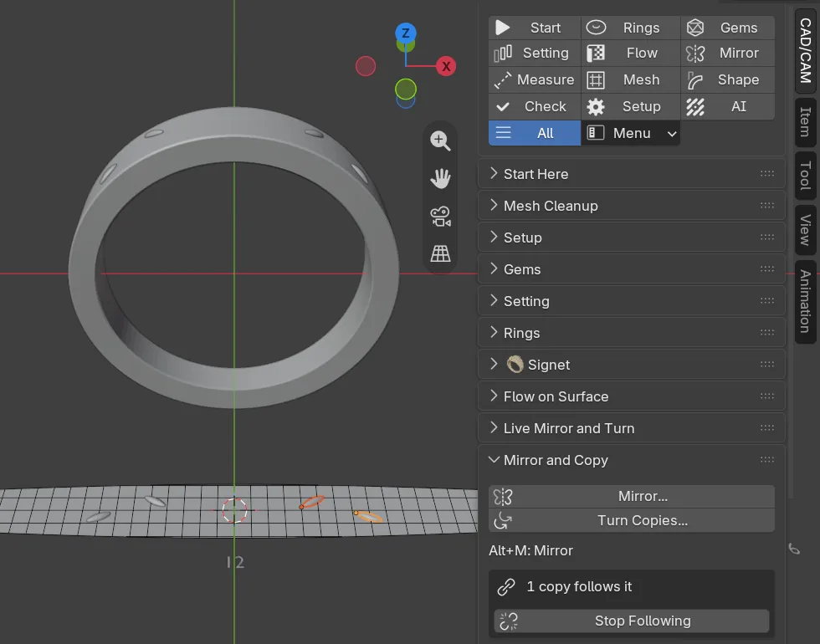Click the 'Alt+M: Mirror' hint text

pos(530,550)
